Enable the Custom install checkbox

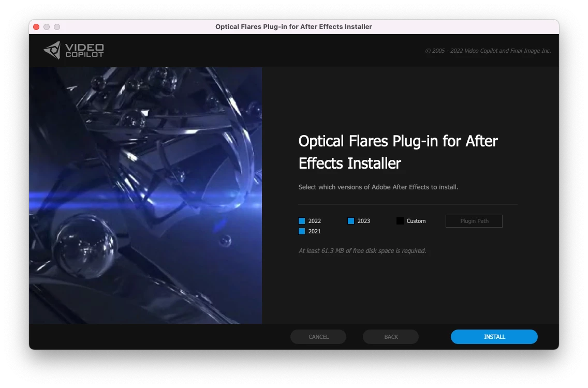400,221
